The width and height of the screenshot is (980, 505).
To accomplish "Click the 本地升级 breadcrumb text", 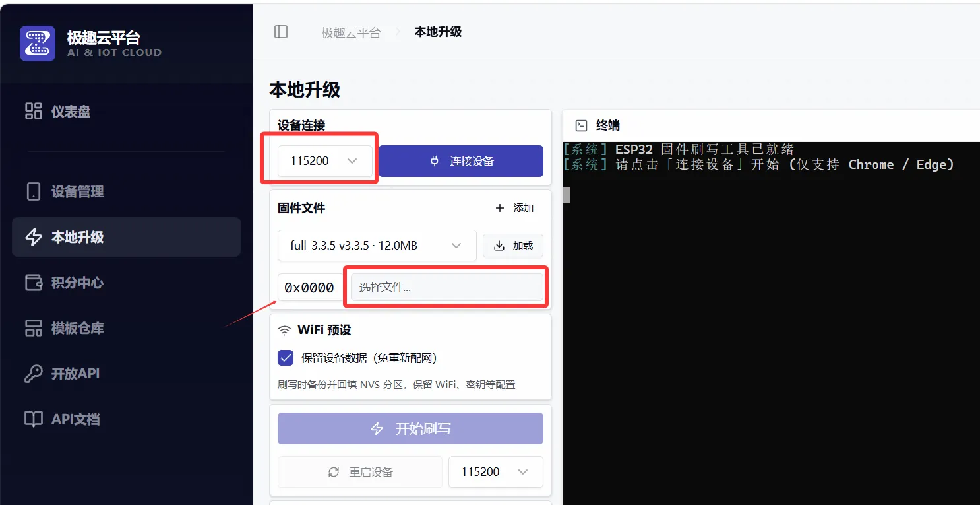I will (x=438, y=32).
